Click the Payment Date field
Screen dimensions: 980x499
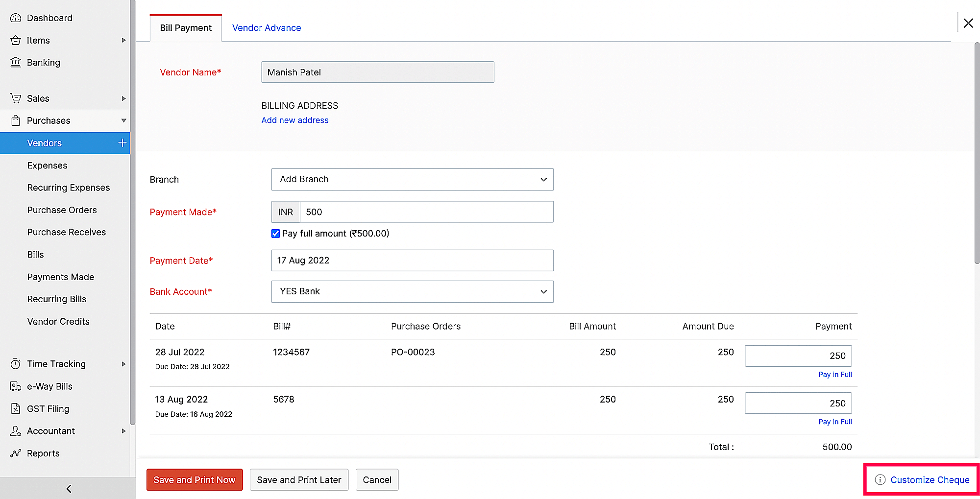pyautogui.click(x=412, y=261)
